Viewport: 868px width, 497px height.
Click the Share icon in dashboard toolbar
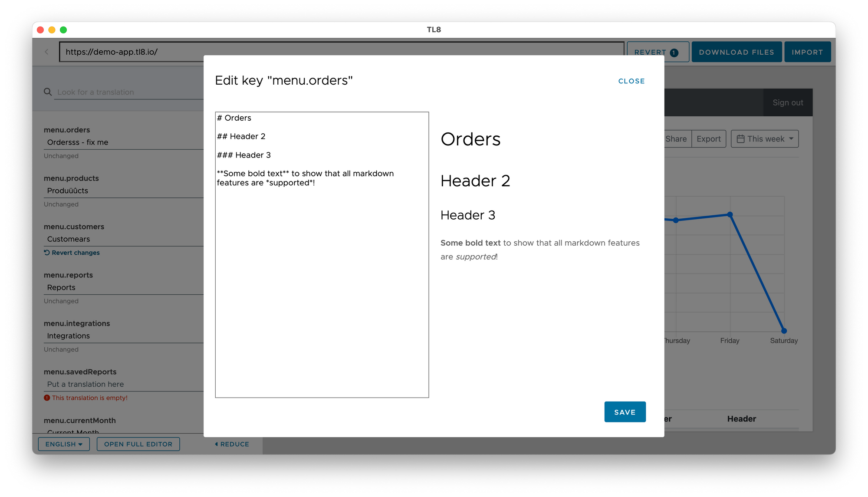click(x=675, y=138)
